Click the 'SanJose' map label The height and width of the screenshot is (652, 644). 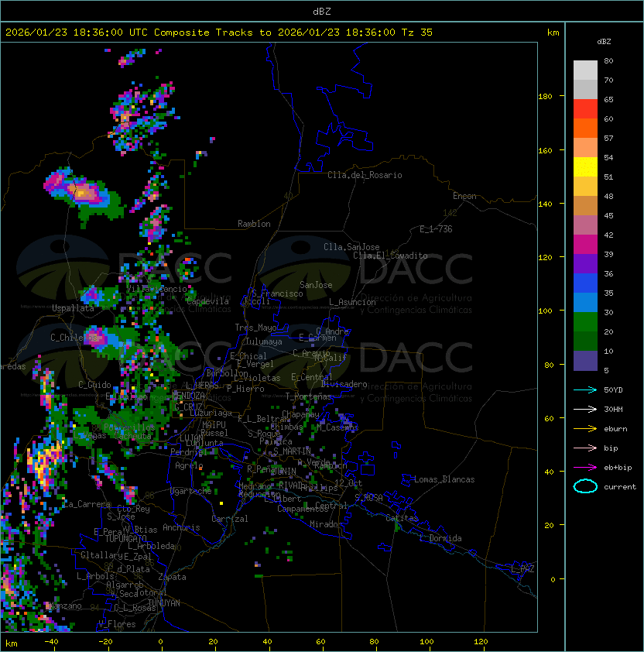[x=316, y=285]
